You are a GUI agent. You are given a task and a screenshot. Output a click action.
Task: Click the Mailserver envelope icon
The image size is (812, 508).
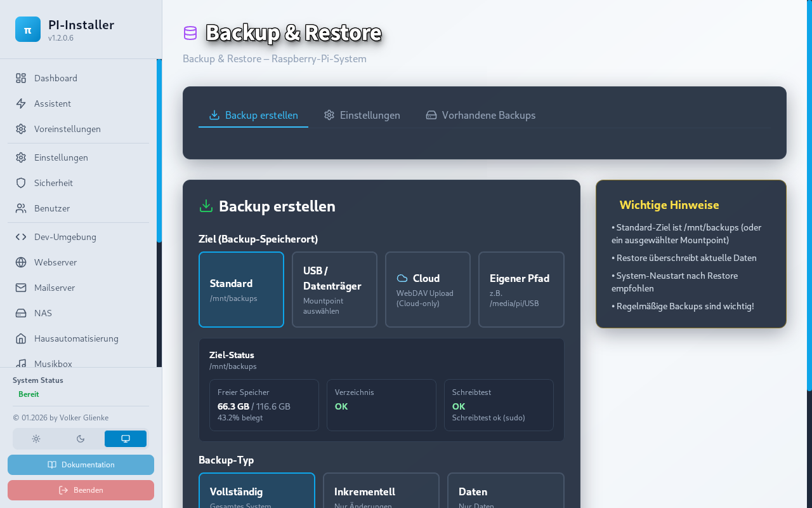[x=21, y=288]
